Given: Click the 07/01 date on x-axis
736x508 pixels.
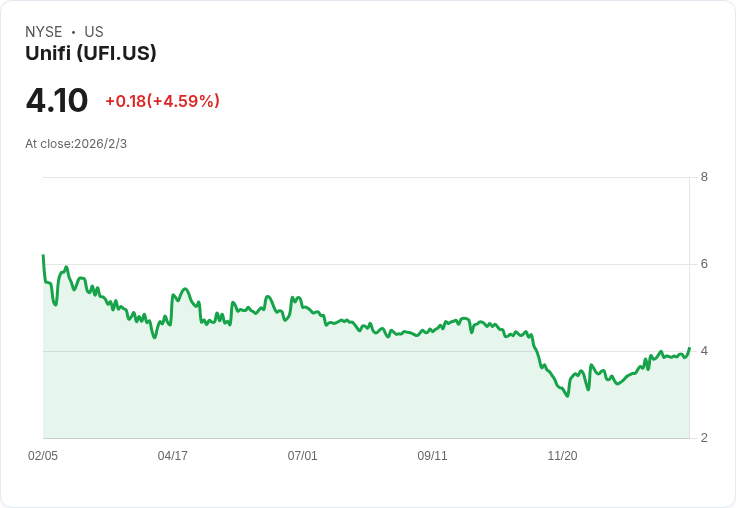Looking at the screenshot, I should point(303,456).
